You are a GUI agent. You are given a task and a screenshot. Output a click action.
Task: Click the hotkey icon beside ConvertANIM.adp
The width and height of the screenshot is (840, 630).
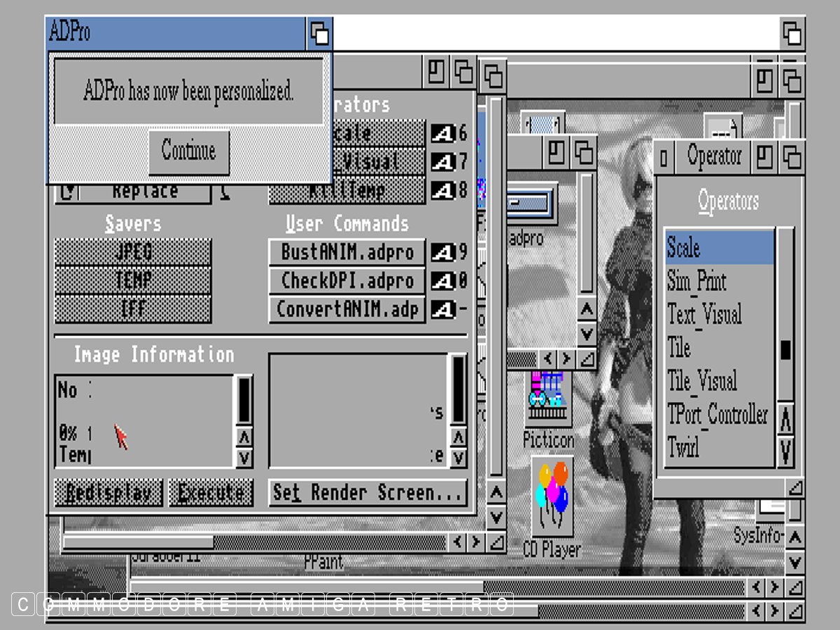[x=442, y=309]
